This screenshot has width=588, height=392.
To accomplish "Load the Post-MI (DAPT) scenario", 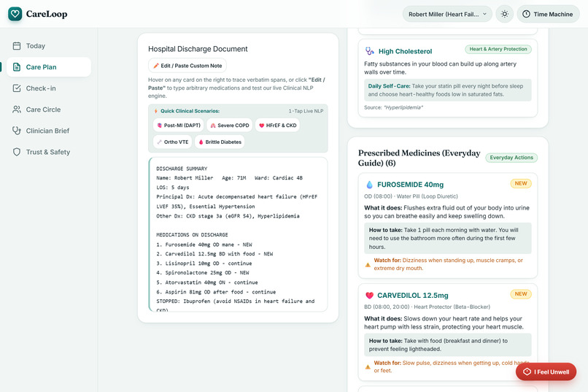I will tap(178, 126).
